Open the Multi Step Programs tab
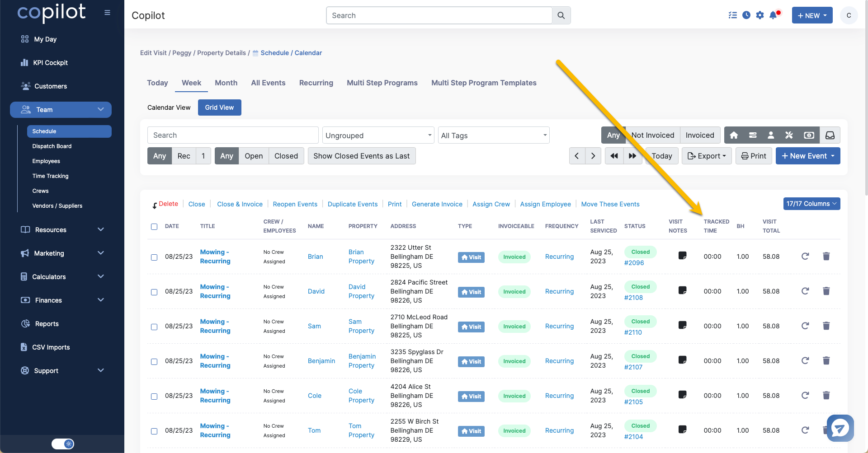Screen dimensions: 868x453 tap(382, 83)
